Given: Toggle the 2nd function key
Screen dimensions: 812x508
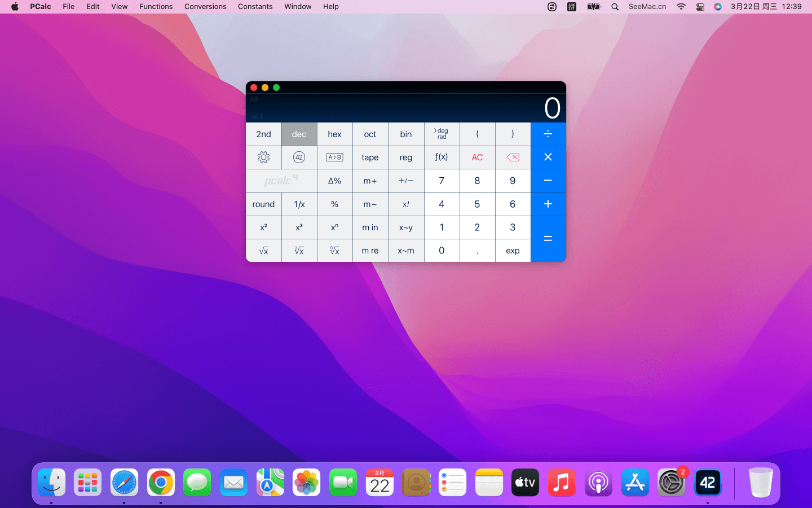Looking at the screenshot, I should pyautogui.click(x=263, y=134).
